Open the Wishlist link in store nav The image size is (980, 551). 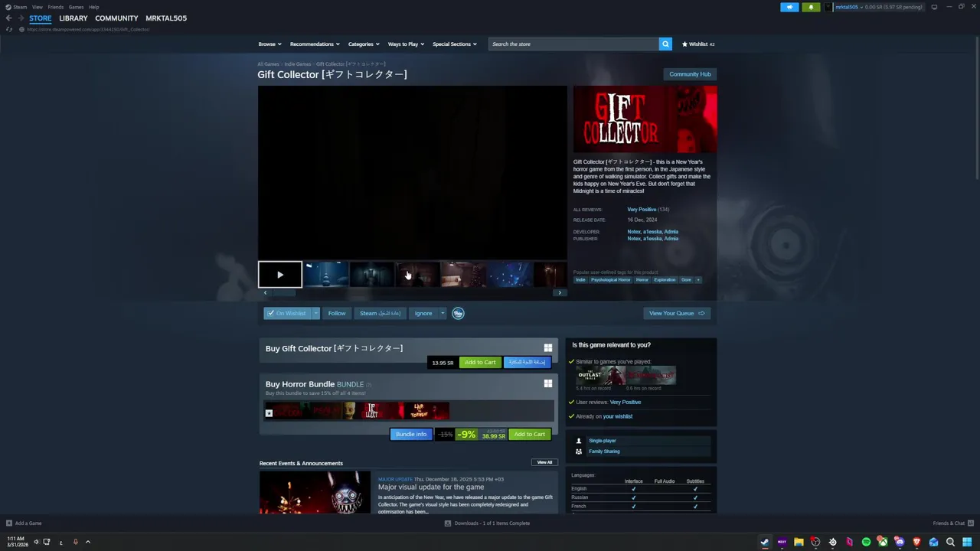(x=698, y=44)
